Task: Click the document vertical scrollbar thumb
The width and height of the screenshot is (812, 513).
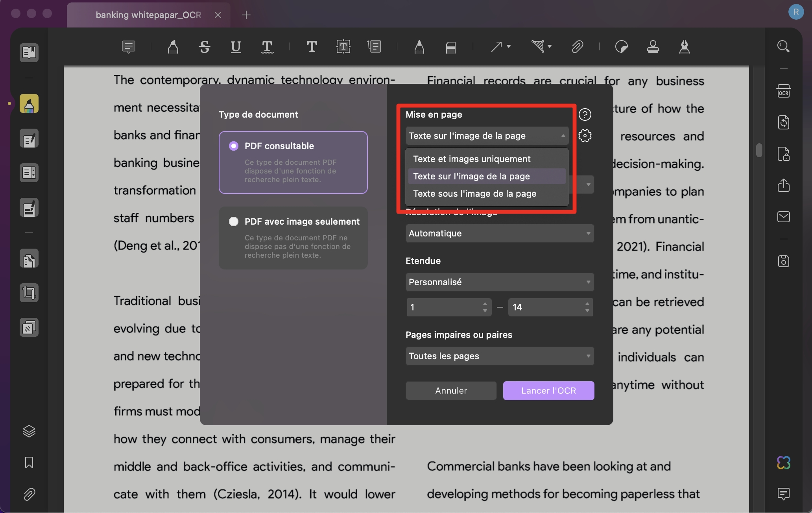Action: [759, 151]
